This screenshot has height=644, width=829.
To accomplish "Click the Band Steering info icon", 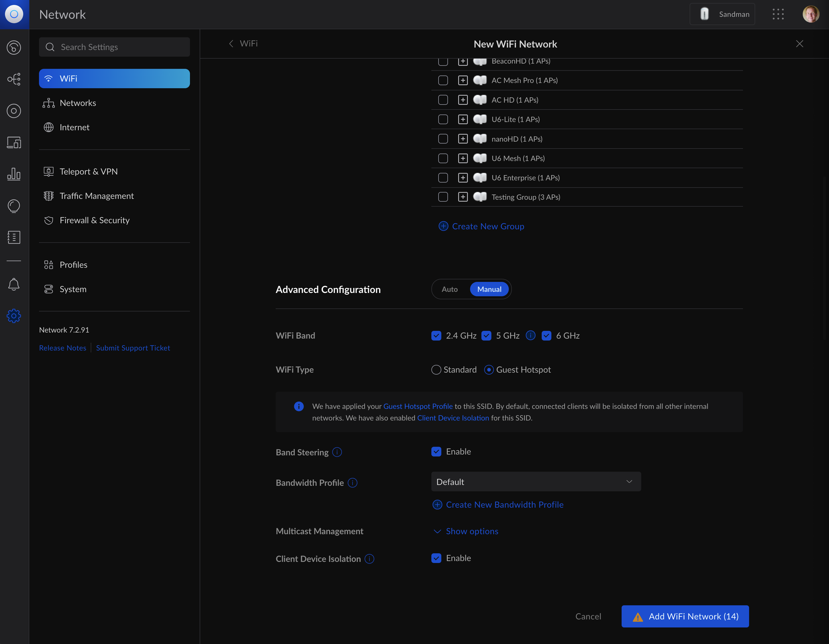I will [x=337, y=452].
